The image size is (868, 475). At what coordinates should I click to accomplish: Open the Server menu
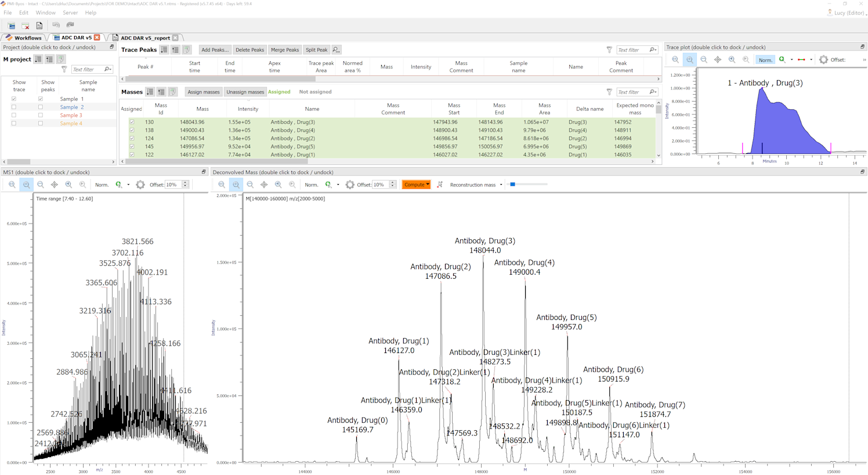[70, 12]
